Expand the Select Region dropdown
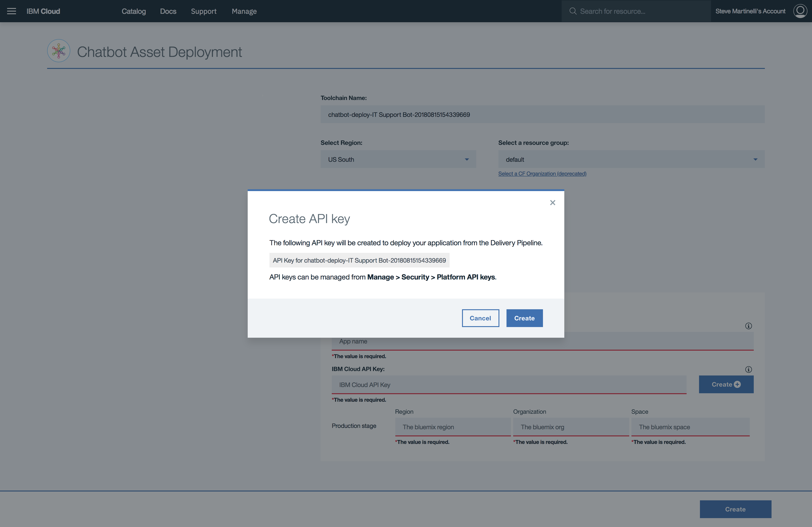812x527 pixels. [398, 160]
